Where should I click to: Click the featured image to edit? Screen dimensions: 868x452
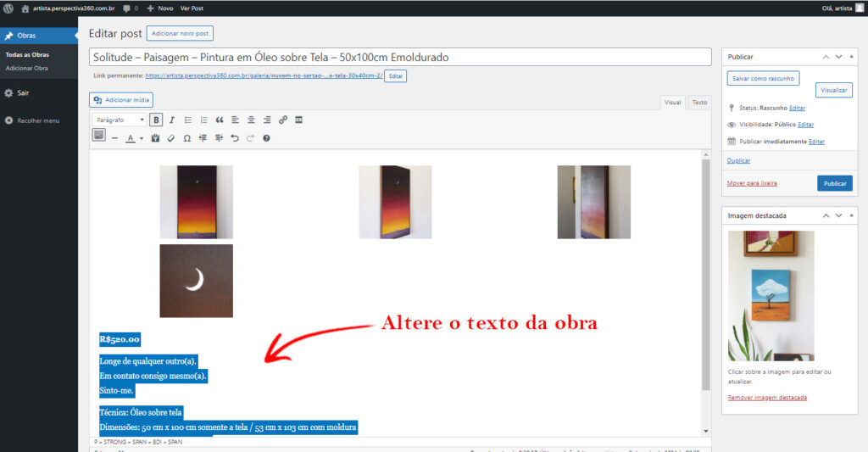[771, 296]
